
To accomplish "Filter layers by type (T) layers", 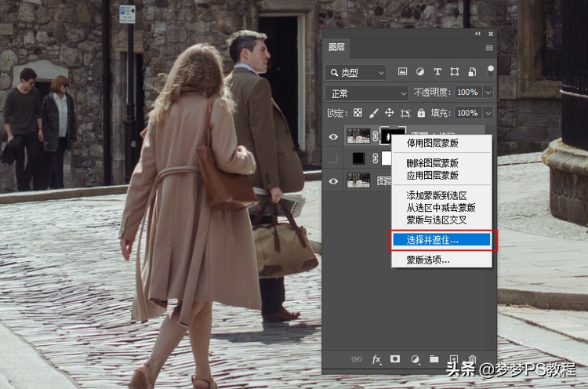I will coord(437,72).
